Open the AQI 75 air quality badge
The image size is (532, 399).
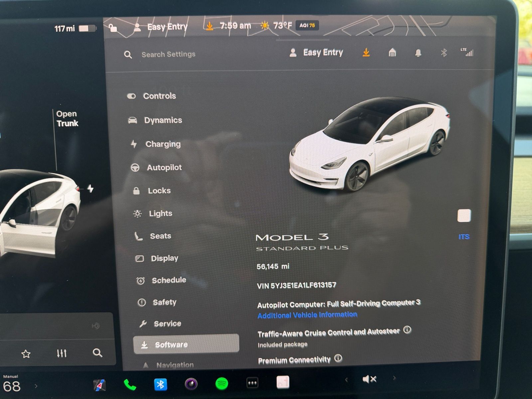tap(307, 25)
